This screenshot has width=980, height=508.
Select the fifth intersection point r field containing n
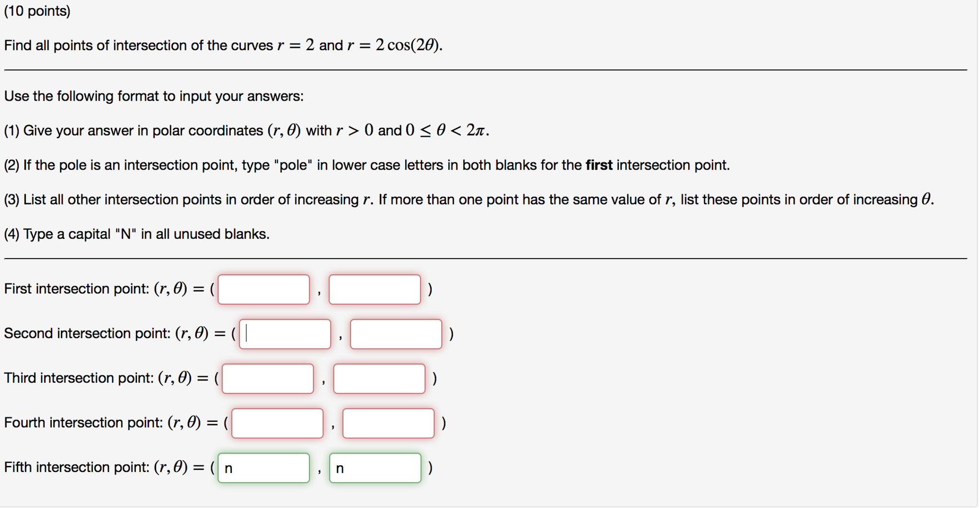click(263, 468)
